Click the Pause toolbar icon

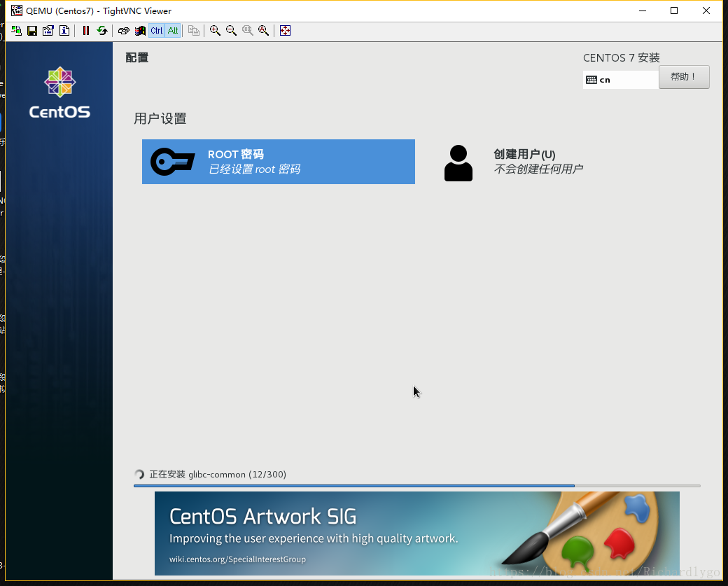pyautogui.click(x=86, y=31)
